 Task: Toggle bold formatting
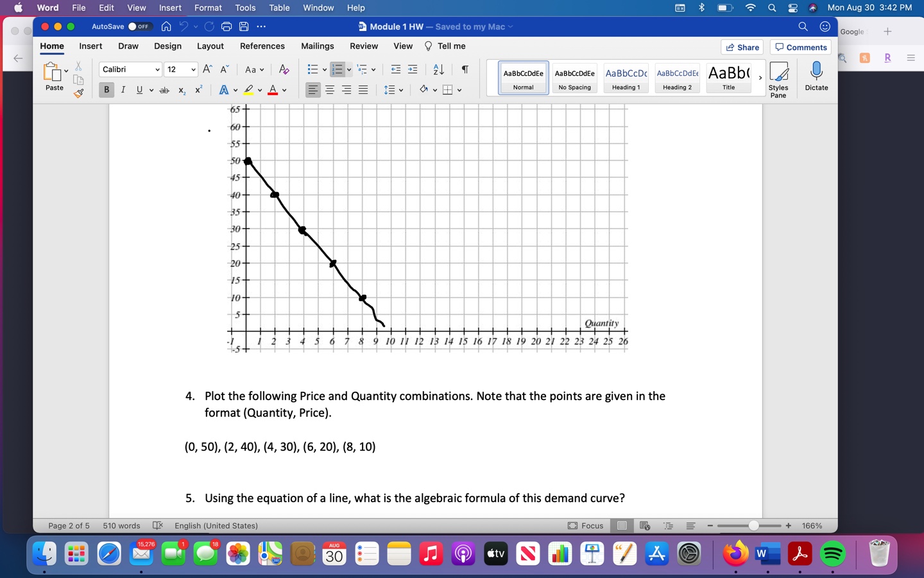[x=107, y=90]
